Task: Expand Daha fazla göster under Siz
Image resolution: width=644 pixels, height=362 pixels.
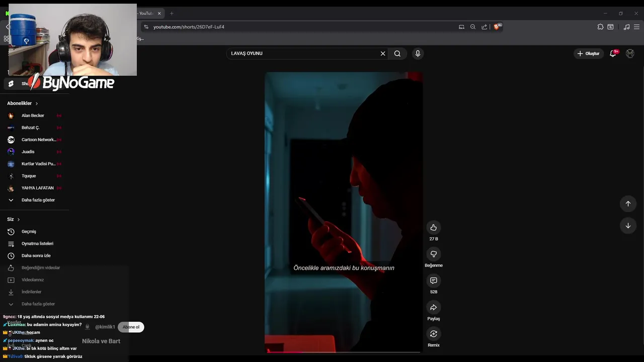Action: tap(38, 304)
